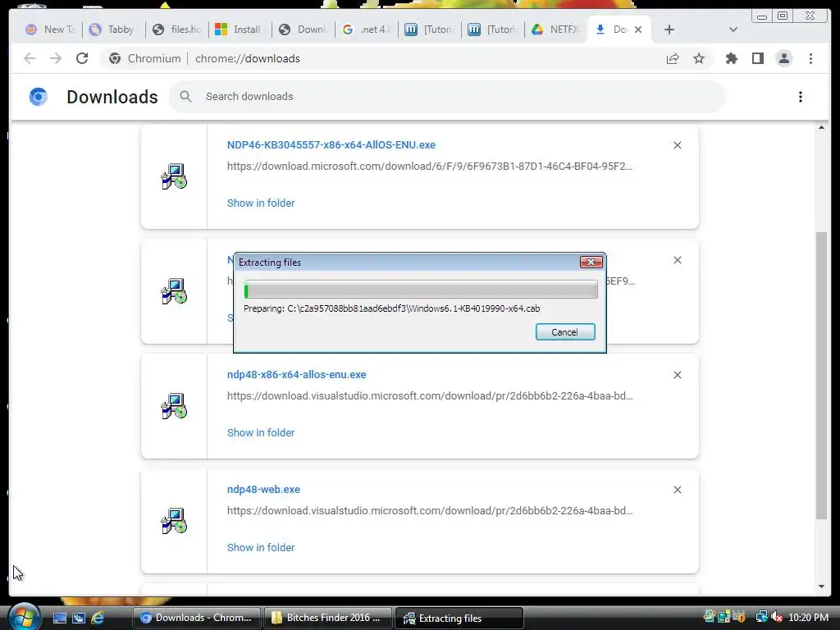Show NDP46-KB3045557 in folder
Screen dimensions: 840x630
[x=261, y=203]
